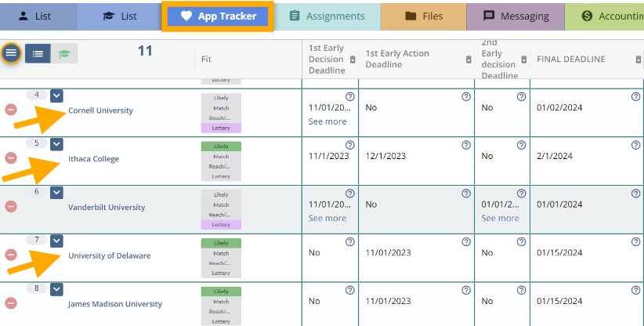Expand the University of Delaware row dropdown
Viewport: 644px width, 326px height.
56,241
